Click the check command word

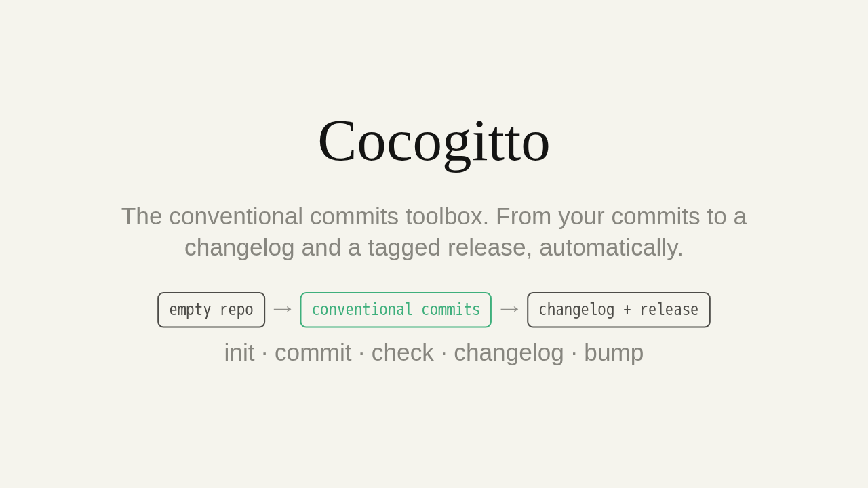403,352
